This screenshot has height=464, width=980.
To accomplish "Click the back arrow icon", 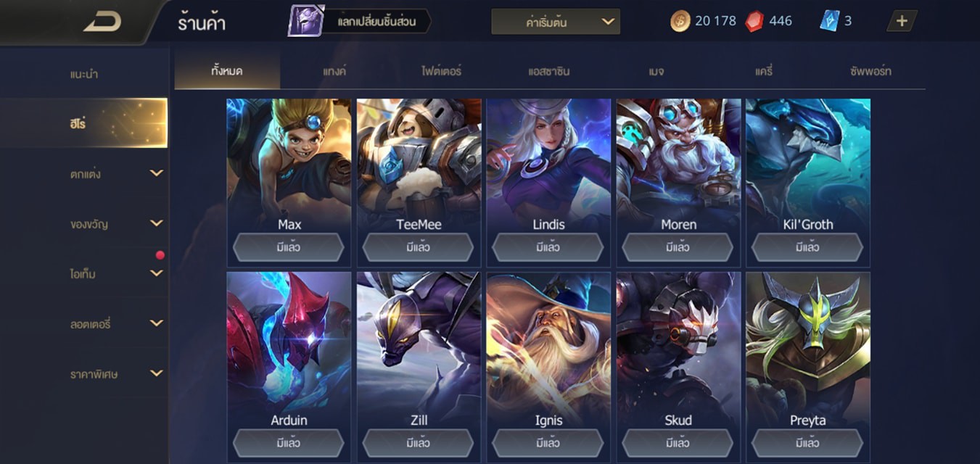I will point(102,22).
